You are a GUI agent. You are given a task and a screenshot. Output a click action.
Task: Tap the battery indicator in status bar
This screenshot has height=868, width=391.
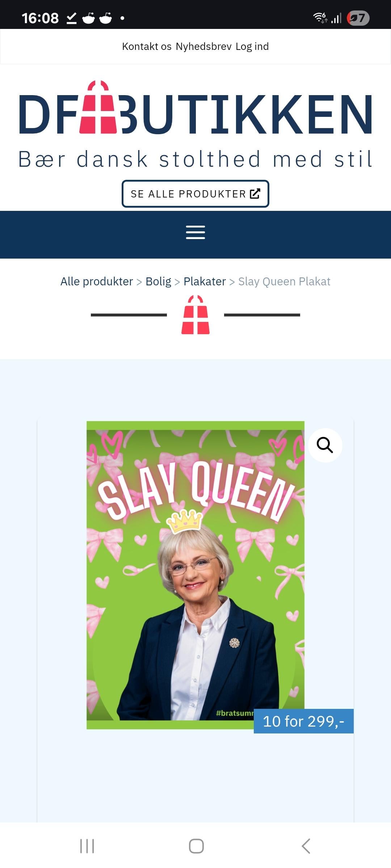pos(358,18)
